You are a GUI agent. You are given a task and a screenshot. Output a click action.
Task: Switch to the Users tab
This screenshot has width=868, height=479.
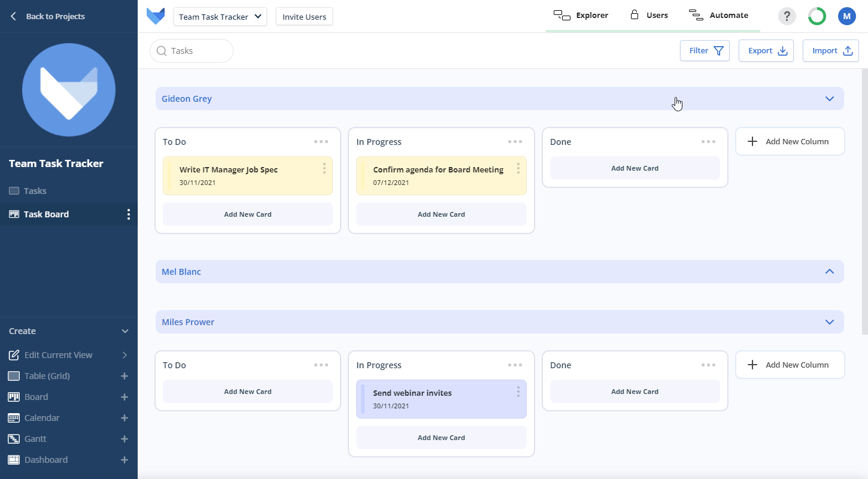point(649,16)
